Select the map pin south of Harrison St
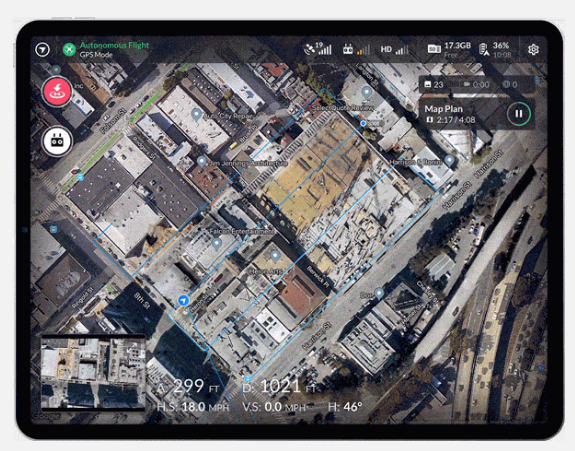This screenshot has width=575, height=451. pos(379,293)
